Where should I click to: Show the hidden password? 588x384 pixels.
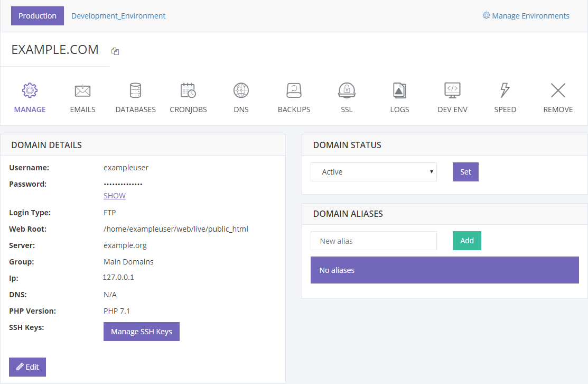115,196
